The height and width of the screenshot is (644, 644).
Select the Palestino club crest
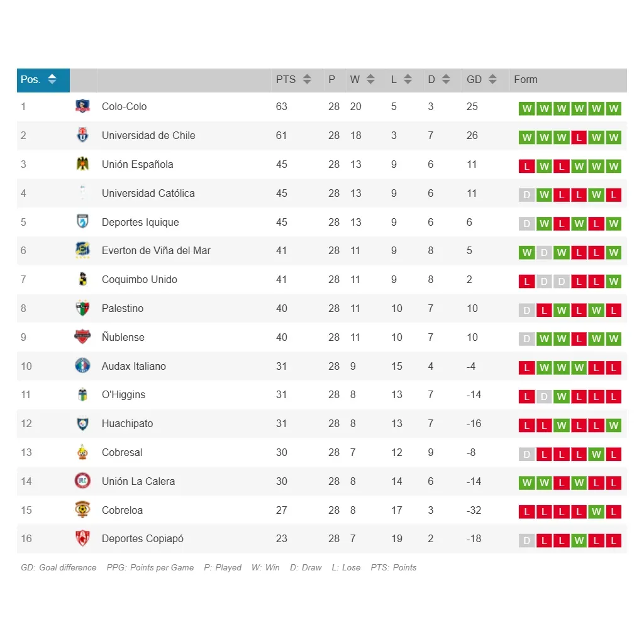pos(82,309)
